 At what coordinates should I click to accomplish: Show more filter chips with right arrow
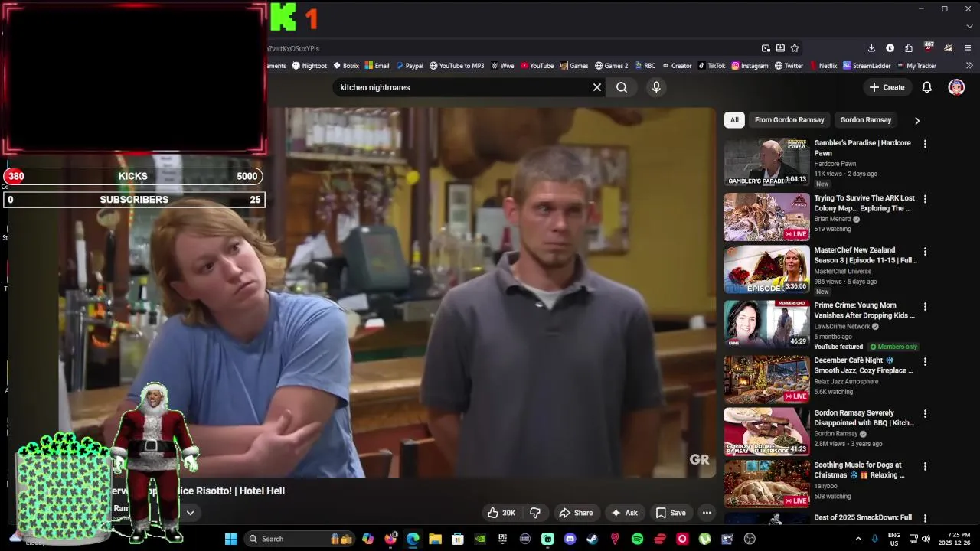(916, 120)
